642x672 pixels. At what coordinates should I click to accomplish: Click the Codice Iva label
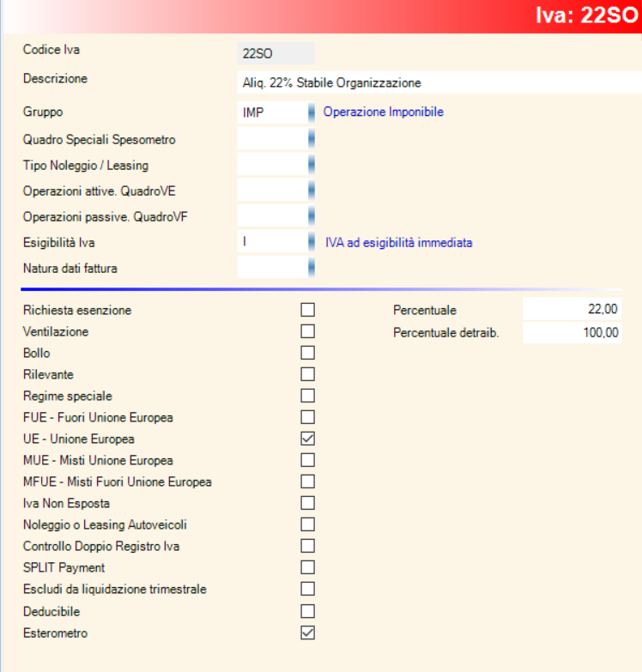(x=51, y=50)
